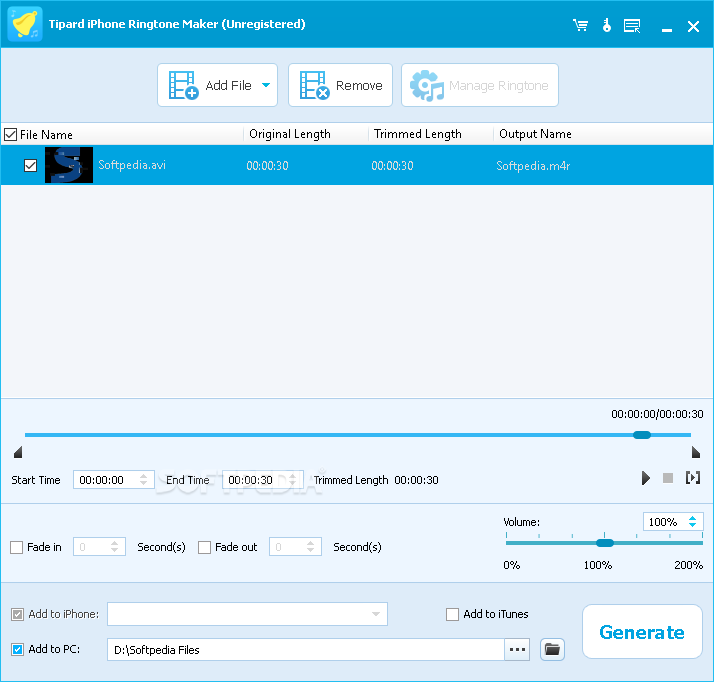
Task: Toggle the File Name select-all checkbox
Action: pyautogui.click(x=10, y=135)
